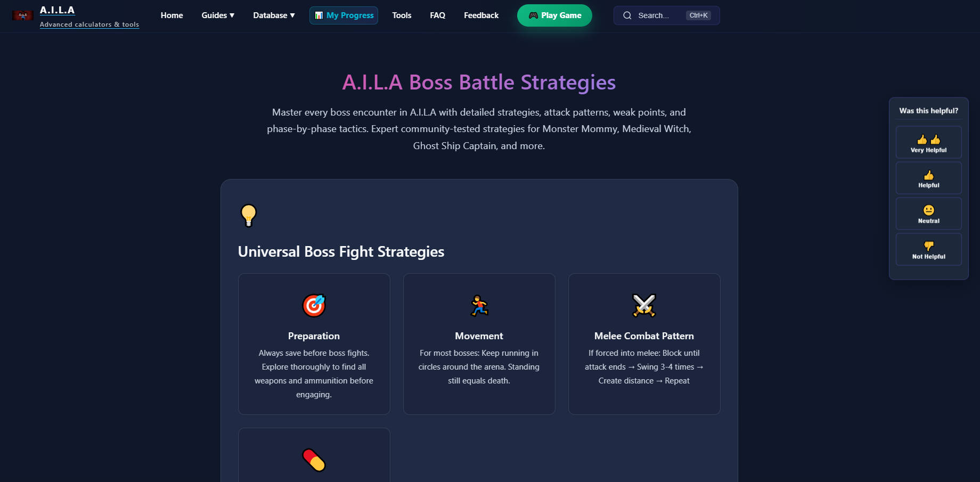Click the target icon on Preparation card
Image resolution: width=980 pixels, height=482 pixels.
[x=314, y=306]
